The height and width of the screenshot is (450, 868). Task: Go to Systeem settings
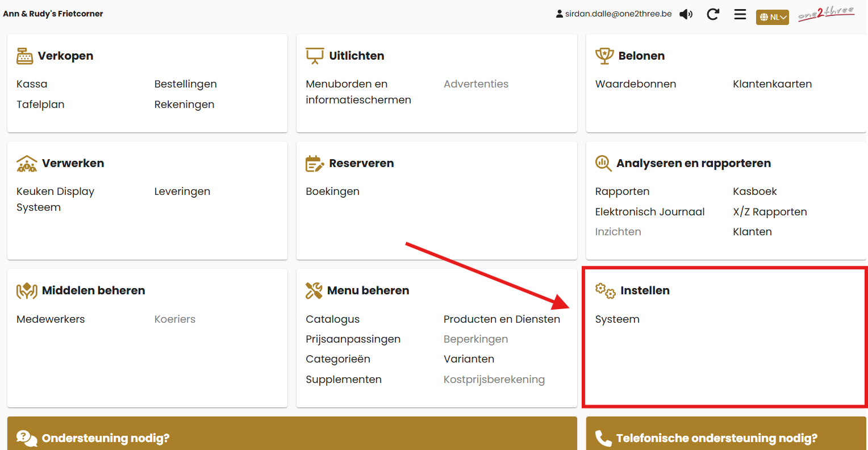[x=617, y=319]
